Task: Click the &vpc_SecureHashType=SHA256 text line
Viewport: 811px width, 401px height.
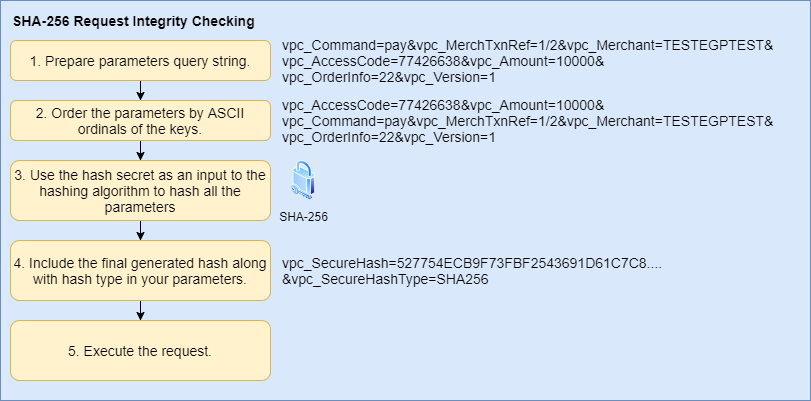Action: 385,280
